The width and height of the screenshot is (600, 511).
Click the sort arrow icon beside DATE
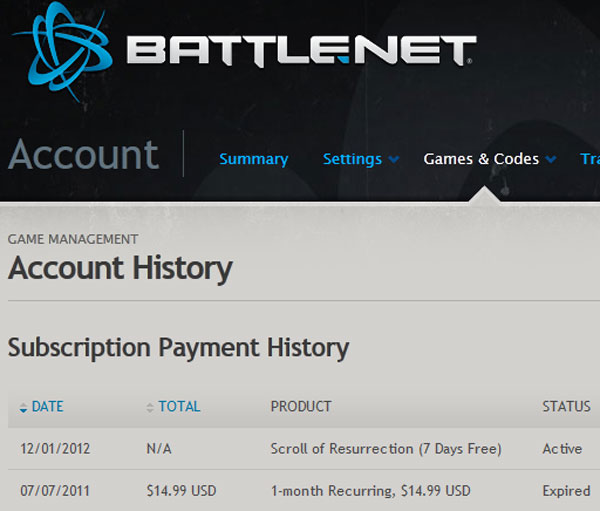(x=23, y=407)
